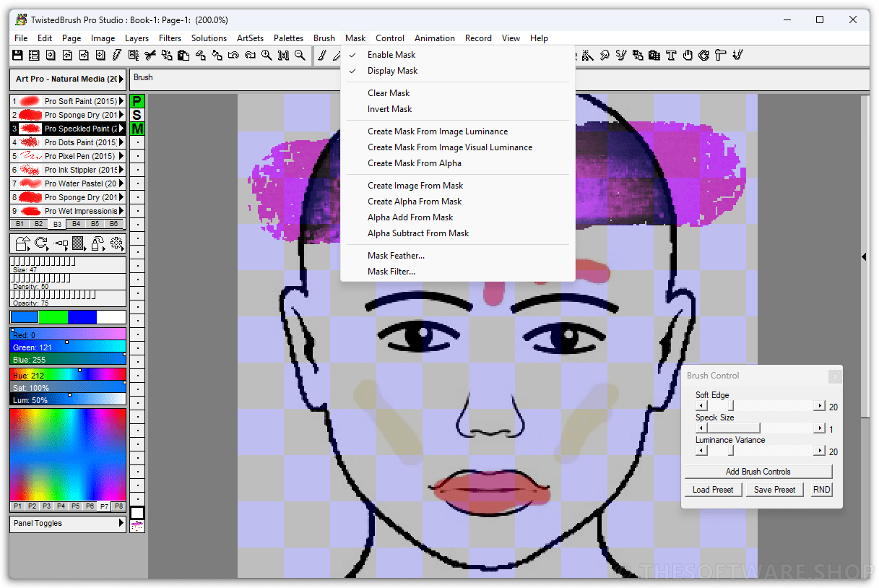Toggle the green P button
Viewport: 879px width, 588px height.
coord(137,101)
